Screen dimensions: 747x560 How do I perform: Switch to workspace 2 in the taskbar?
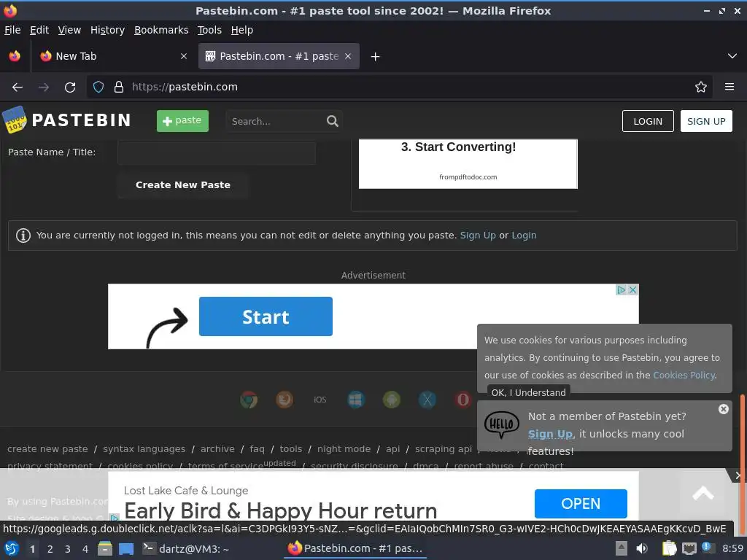pos(50,549)
